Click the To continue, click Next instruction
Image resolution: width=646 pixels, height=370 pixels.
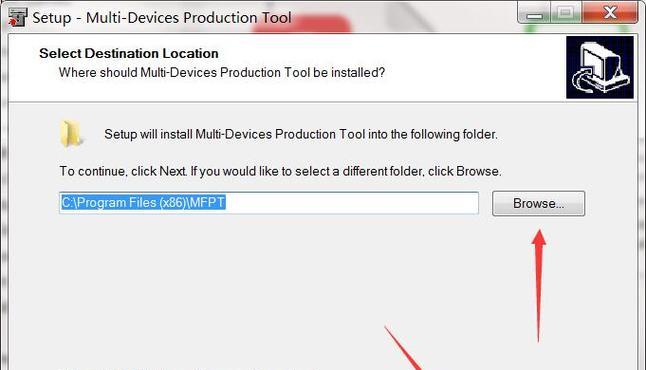pyautogui.click(x=281, y=171)
